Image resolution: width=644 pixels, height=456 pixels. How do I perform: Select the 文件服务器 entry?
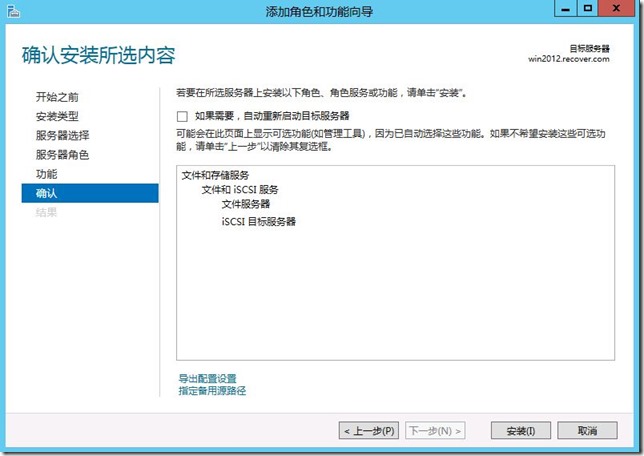[246, 204]
